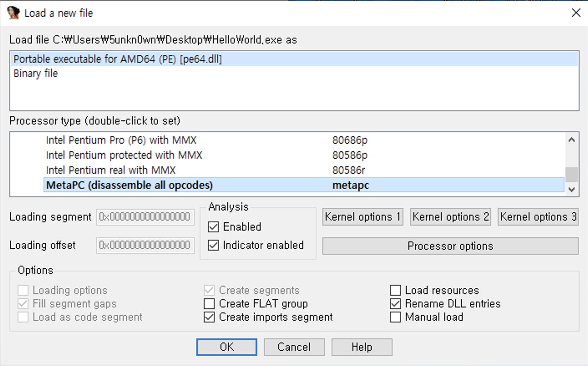Toggle the Rename DLL entries checkbox
Screen dimensions: 588x366
[x=395, y=304]
